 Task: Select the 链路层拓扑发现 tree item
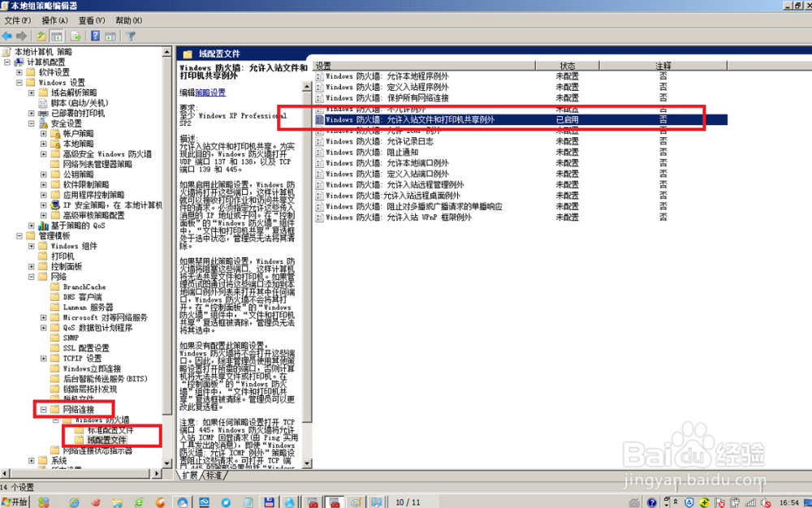click(89, 389)
